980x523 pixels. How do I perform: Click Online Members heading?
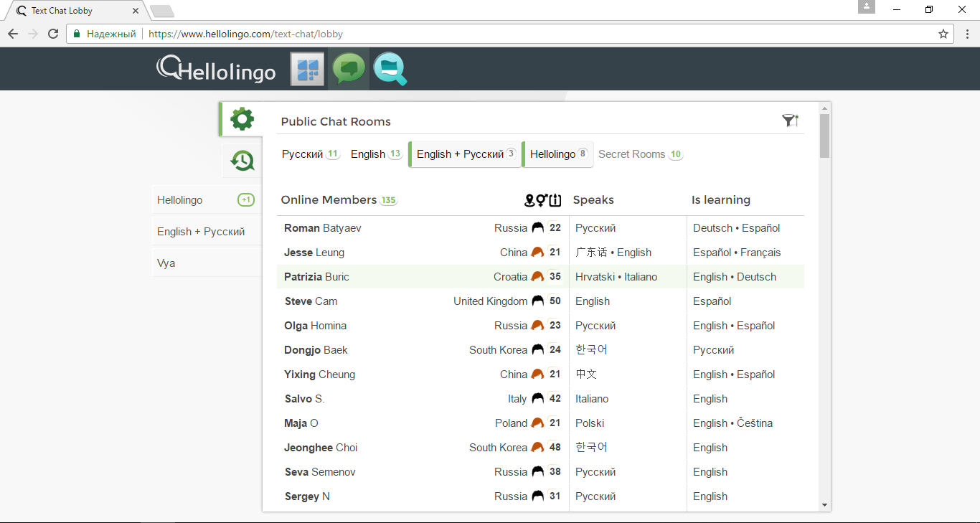(x=329, y=200)
